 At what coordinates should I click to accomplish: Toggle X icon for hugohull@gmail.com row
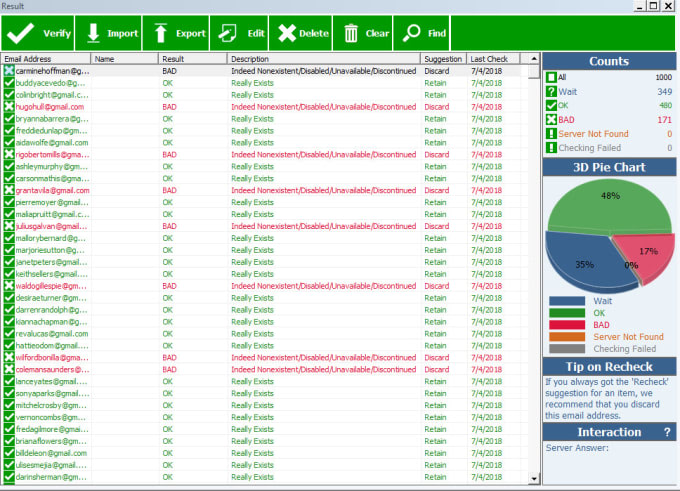9,107
